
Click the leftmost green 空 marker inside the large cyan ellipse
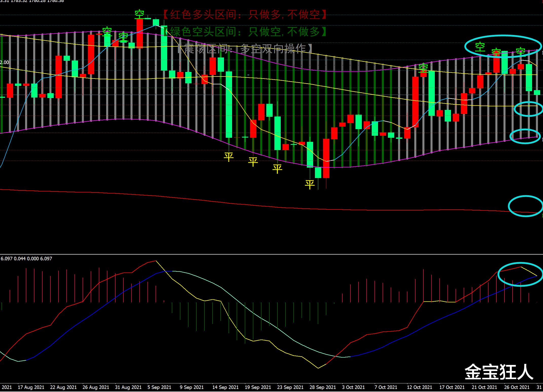(480, 47)
